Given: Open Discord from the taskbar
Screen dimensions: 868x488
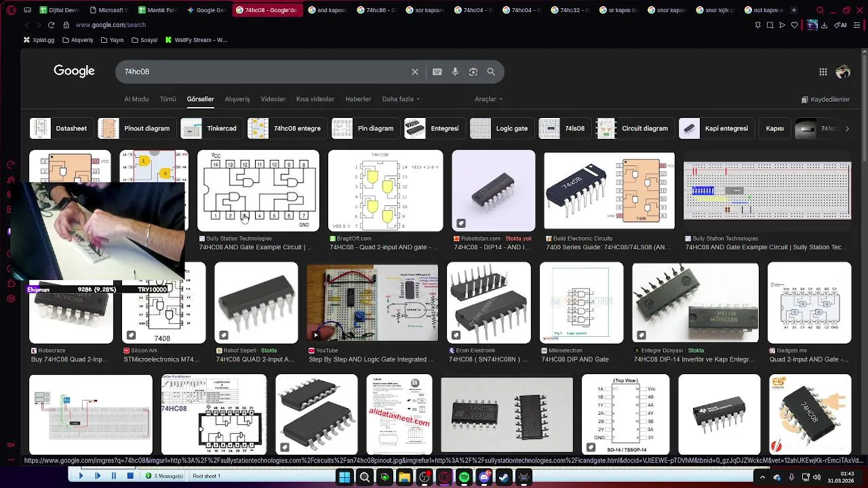Looking at the screenshot, I should (x=484, y=477).
